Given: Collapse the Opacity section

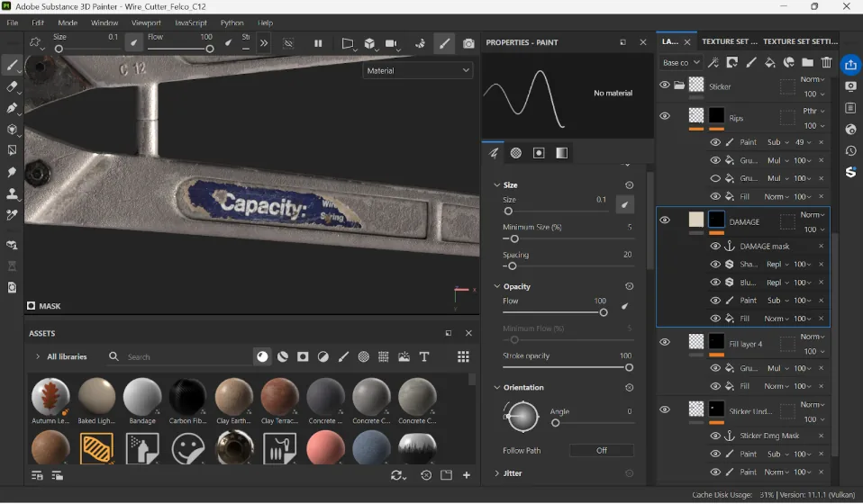Looking at the screenshot, I should (497, 286).
